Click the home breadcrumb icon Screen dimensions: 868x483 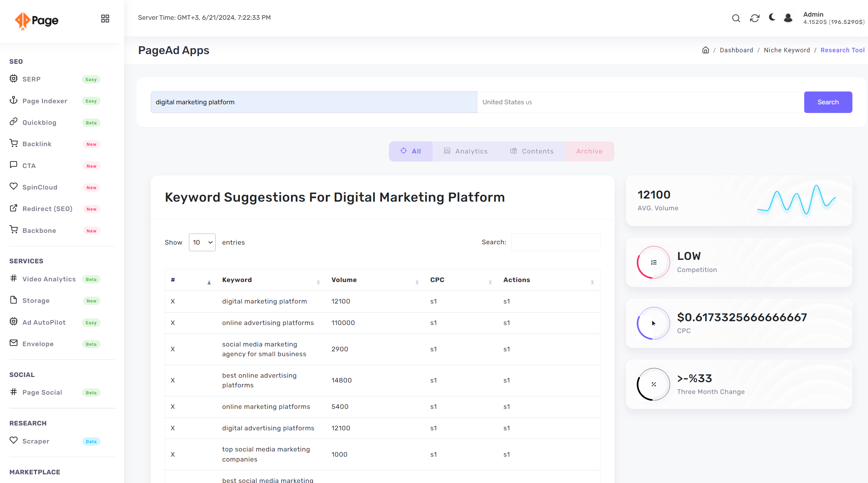click(705, 50)
